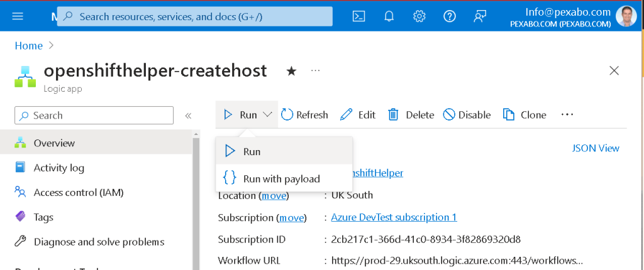Click UK South location value
The height and width of the screenshot is (270, 644).
click(352, 195)
